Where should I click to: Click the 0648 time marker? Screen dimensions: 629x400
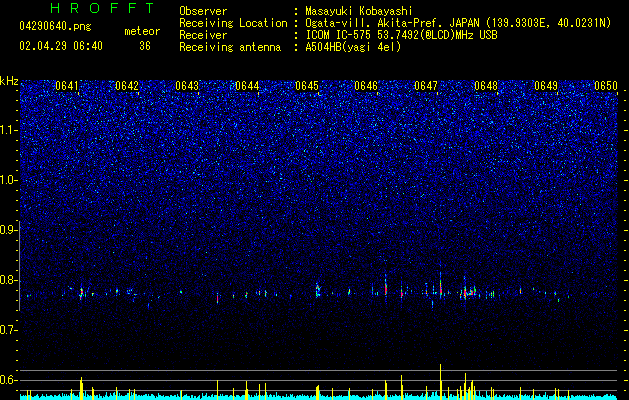click(x=486, y=86)
